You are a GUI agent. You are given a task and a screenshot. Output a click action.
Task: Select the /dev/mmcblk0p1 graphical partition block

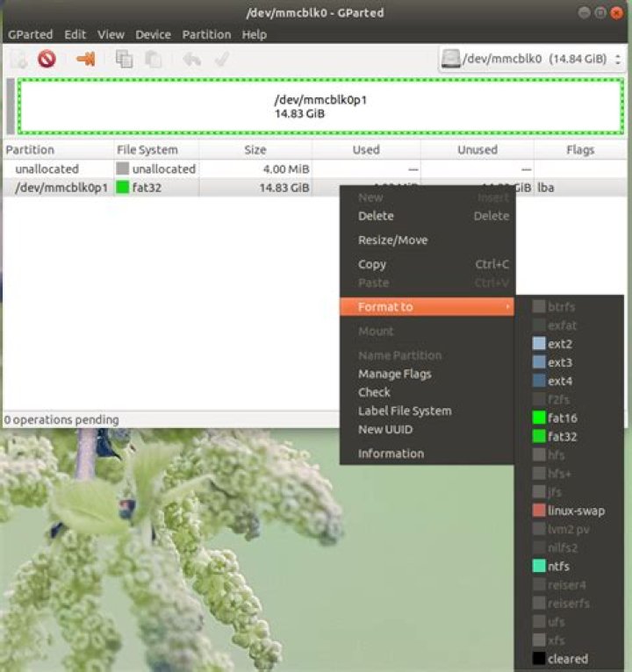tap(320, 106)
